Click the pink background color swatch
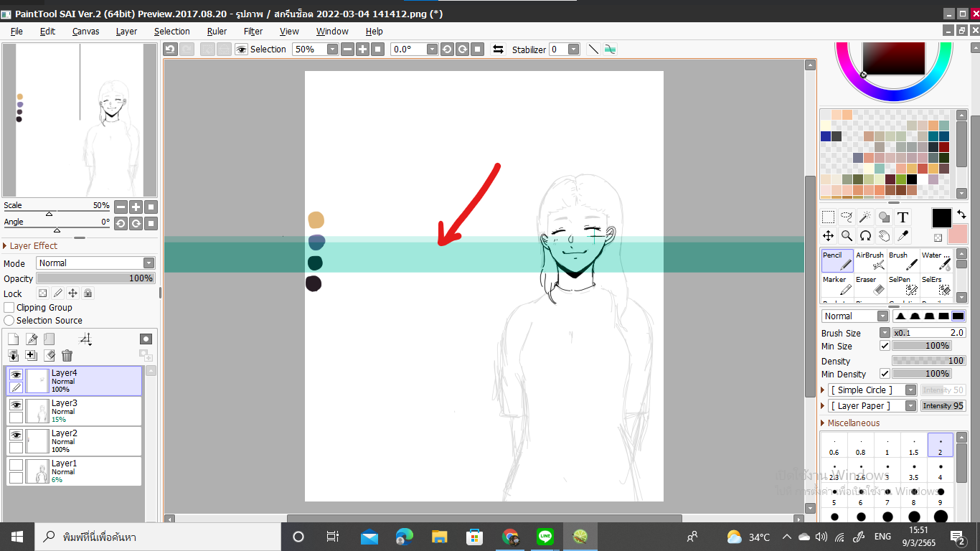Screen dimensions: 980x551 point(957,235)
